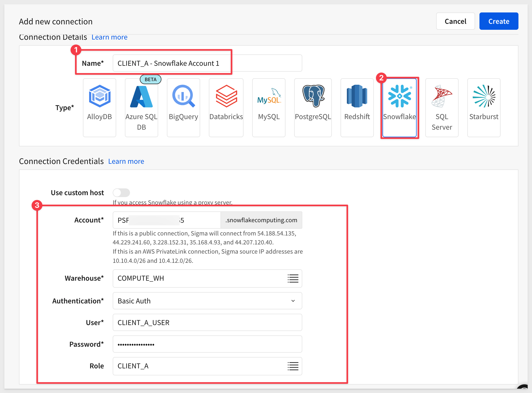
Task: Click the User field containing CLIENT_A_USER
Action: coord(207,322)
